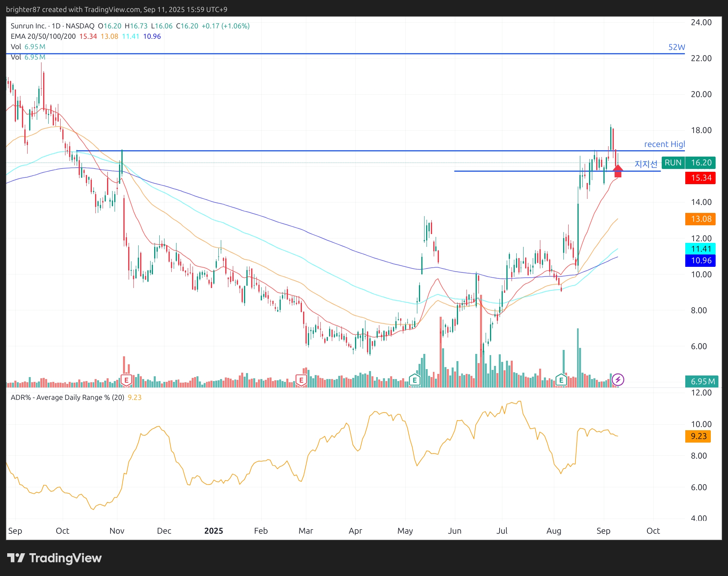Image resolution: width=728 pixels, height=576 pixels.
Task: Click the orange 9.23 ADR value label
Action: (x=698, y=436)
